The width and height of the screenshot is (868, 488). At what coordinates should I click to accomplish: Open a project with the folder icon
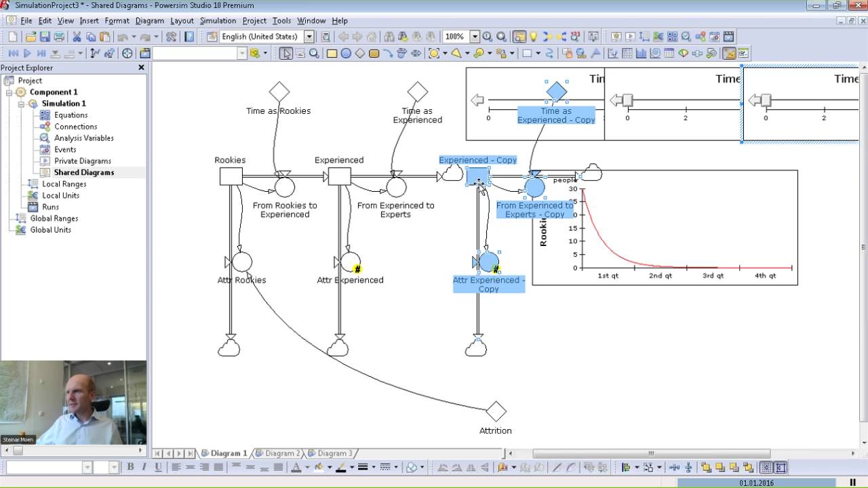tap(30, 37)
